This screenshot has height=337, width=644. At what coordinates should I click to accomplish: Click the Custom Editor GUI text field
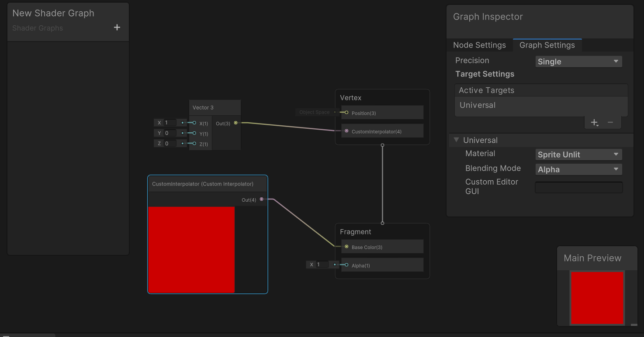[578, 187]
